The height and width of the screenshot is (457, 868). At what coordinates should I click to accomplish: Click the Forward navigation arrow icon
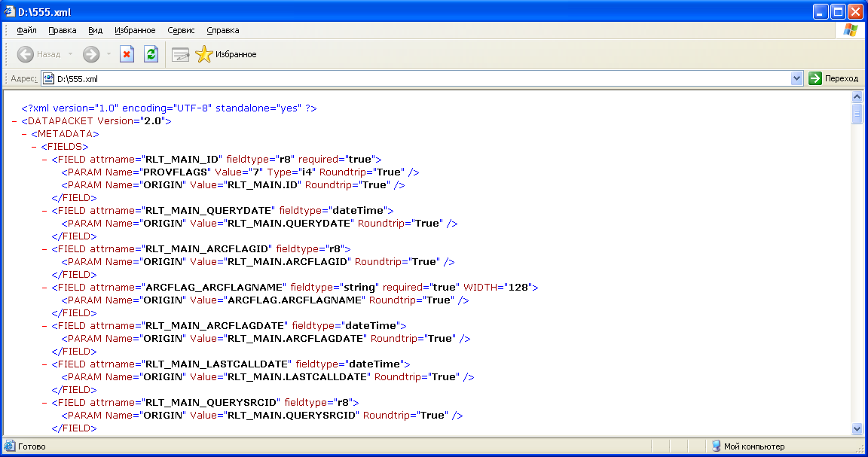tap(91, 54)
